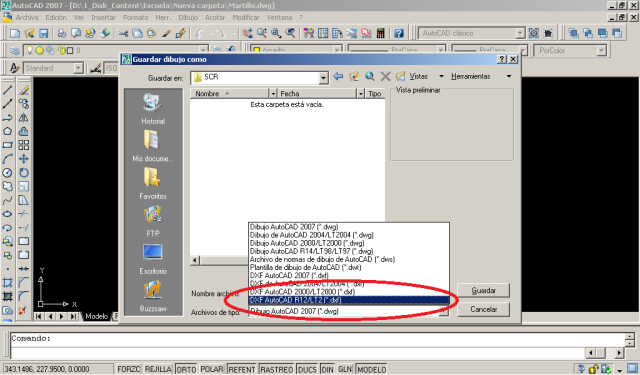Image resolution: width=640 pixels, height=375 pixels.
Task: Open the Buzzsaw location icon
Action: [153, 296]
